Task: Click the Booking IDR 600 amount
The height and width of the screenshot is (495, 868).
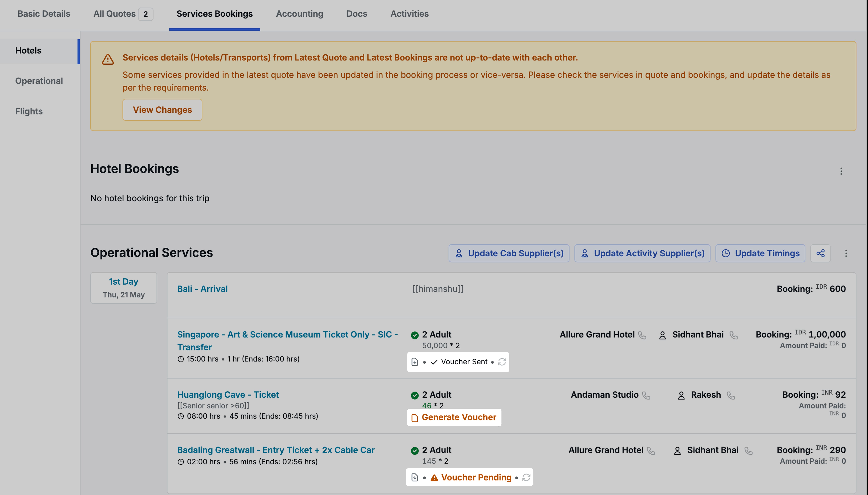Action: pos(811,289)
